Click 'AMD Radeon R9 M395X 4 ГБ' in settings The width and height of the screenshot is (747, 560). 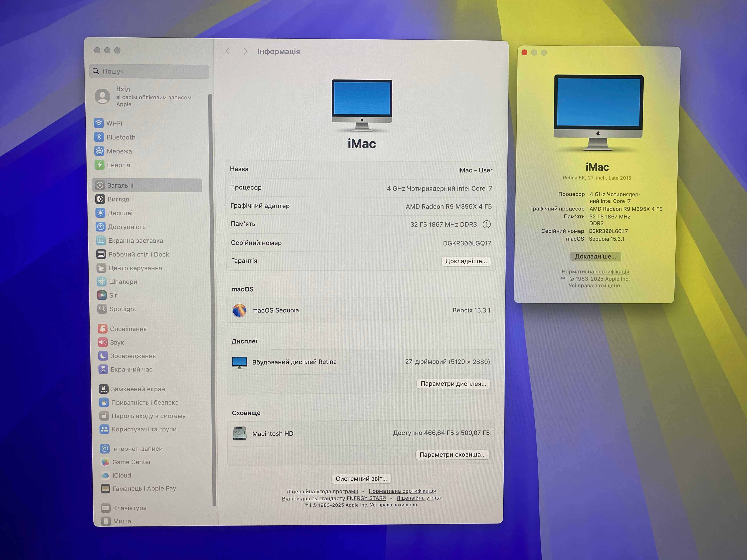pos(449,206)
